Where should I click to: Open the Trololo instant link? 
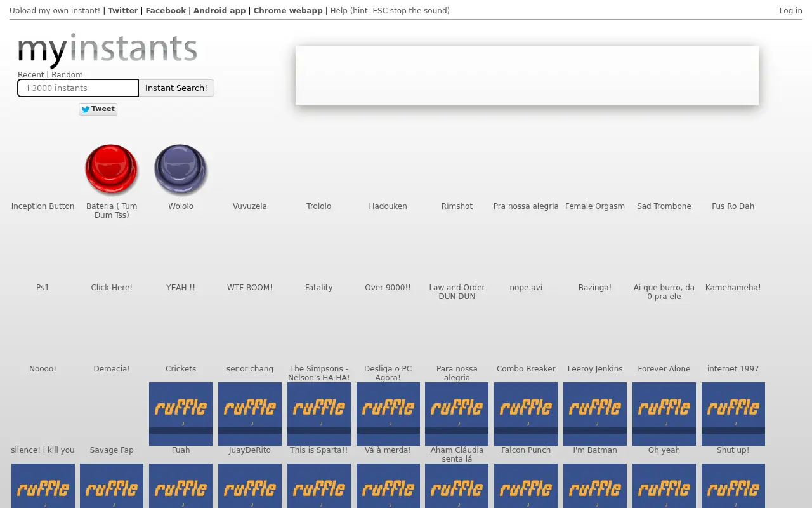(x=319, y=206)
